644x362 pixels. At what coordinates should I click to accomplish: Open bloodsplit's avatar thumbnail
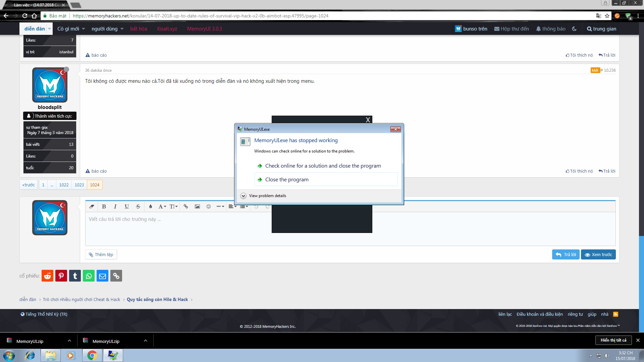50,85
